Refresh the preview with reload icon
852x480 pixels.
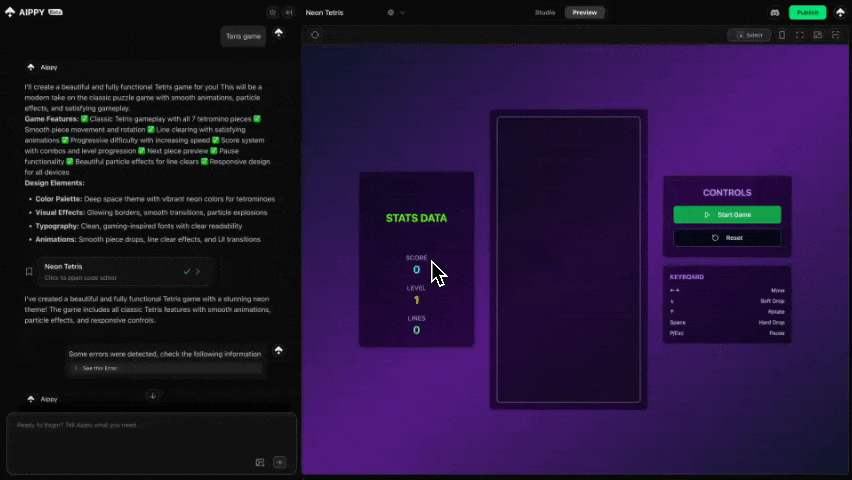tap(315, 35)
